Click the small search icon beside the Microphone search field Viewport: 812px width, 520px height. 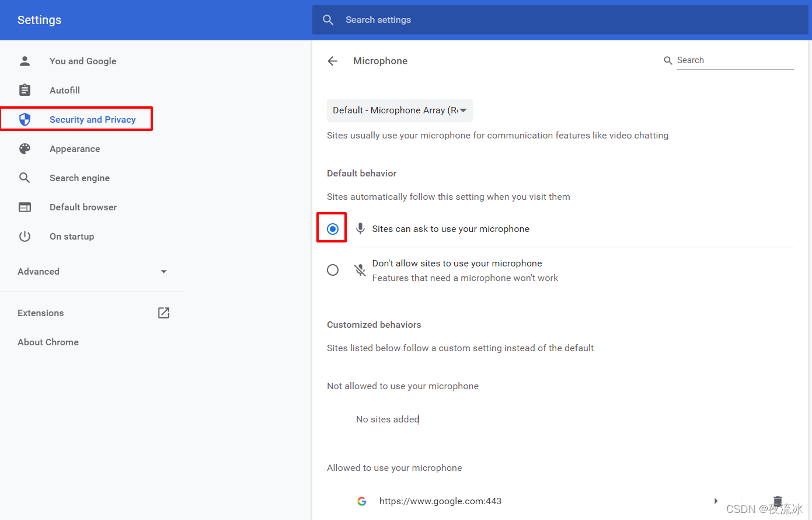pyautogui.click(x=668, y=60)
